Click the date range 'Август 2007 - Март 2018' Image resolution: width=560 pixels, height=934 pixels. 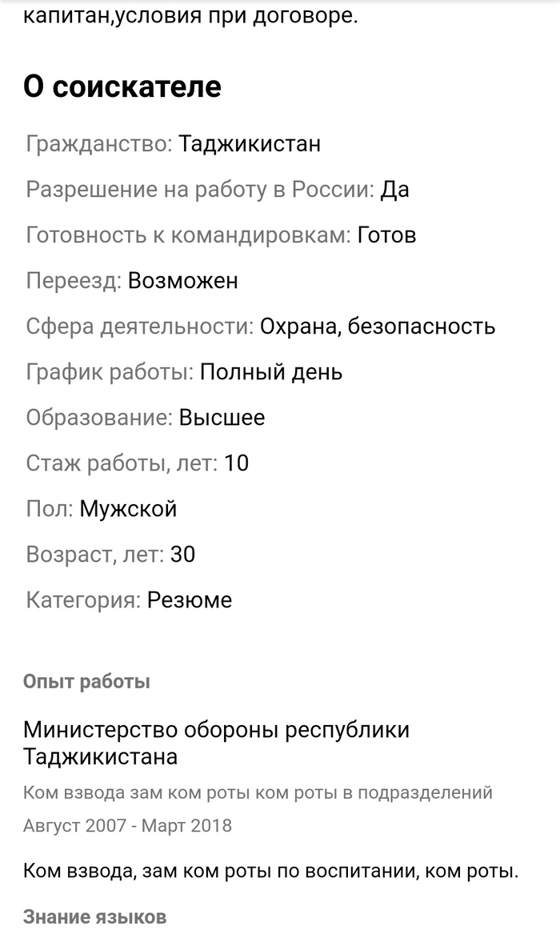point(127,825)
